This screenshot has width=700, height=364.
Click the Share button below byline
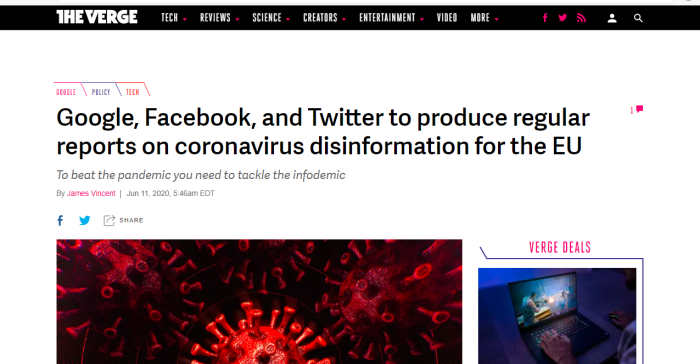tap(123, 220)
